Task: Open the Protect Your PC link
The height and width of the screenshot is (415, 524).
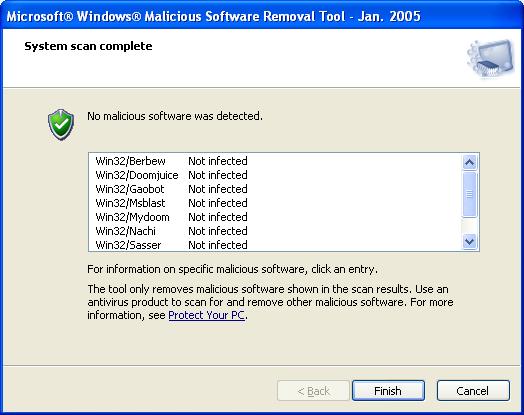Action: pos(207,315)
